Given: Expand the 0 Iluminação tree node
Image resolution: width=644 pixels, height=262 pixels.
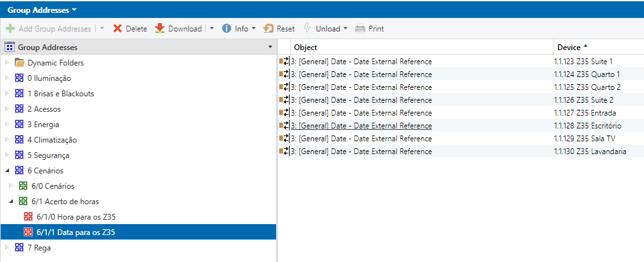Looking at the screenshot, I should click(7, 78).
